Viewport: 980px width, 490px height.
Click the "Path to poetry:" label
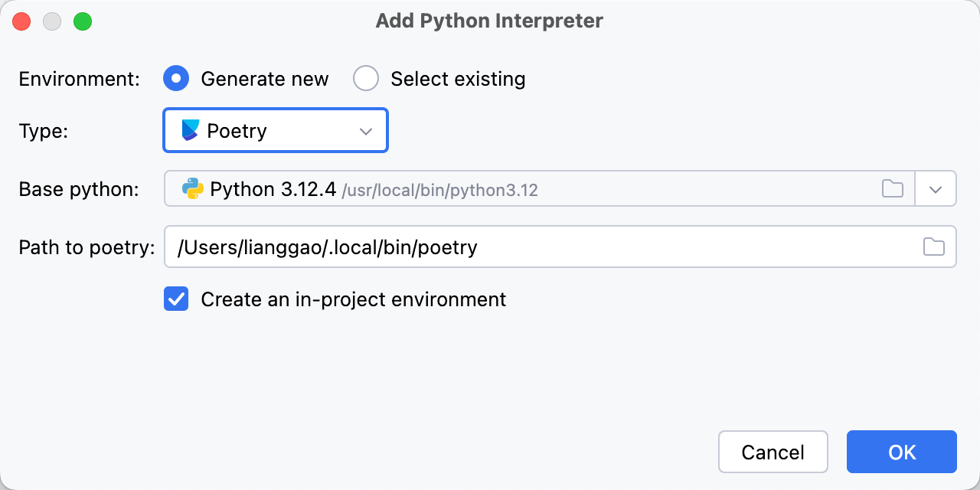(x=87, y=247)
